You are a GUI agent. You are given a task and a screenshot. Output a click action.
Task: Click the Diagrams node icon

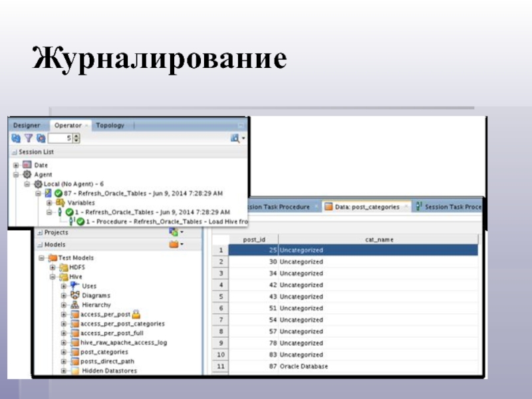tap(74, 295)
